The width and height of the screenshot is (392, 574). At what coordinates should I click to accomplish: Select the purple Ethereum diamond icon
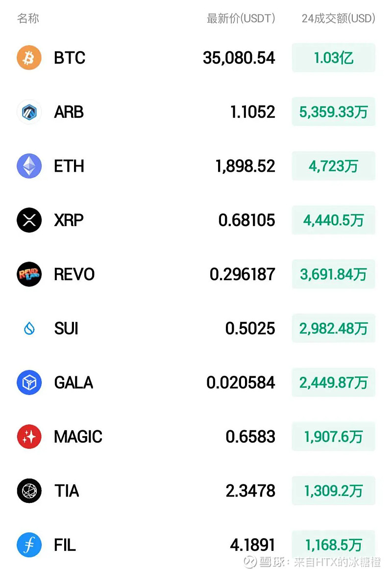pos(29,166)
